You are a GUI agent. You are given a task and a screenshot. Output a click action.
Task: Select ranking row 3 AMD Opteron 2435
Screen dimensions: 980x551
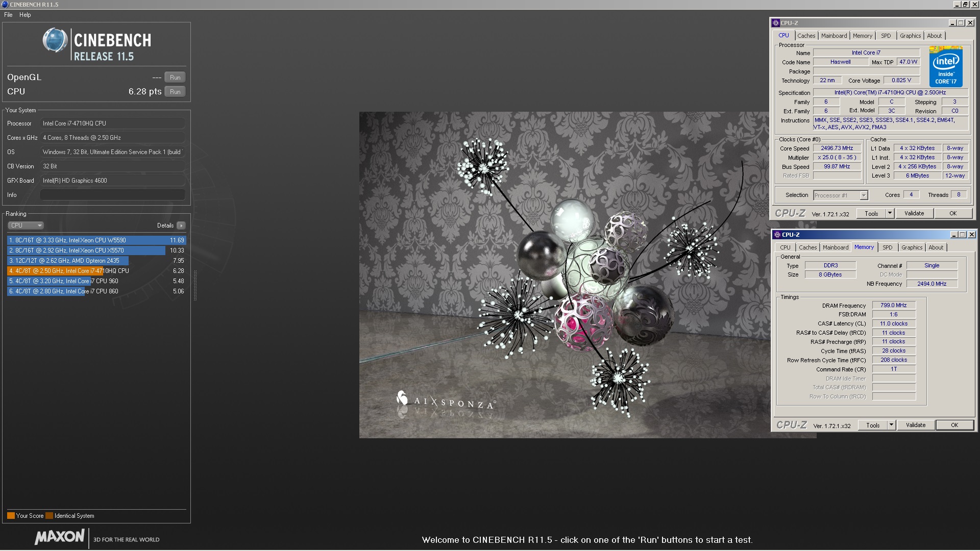pyautogui.click(x=96, y=261)
